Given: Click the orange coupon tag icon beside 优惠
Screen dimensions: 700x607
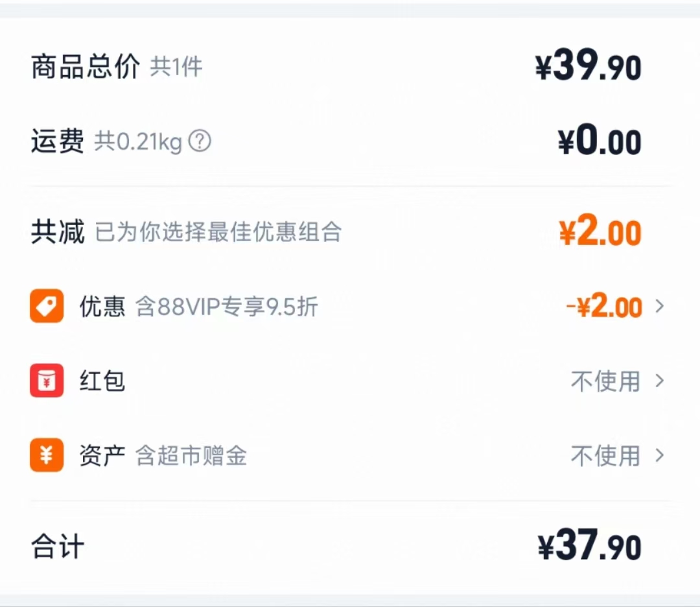Looking at the screenshot, I should pos(45,306).
